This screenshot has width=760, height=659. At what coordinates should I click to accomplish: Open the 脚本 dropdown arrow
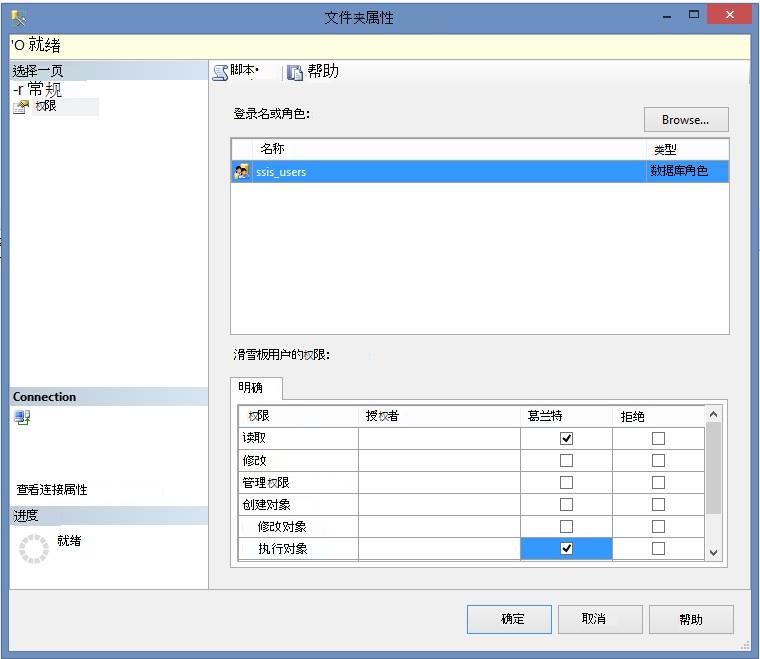(257, 71)
